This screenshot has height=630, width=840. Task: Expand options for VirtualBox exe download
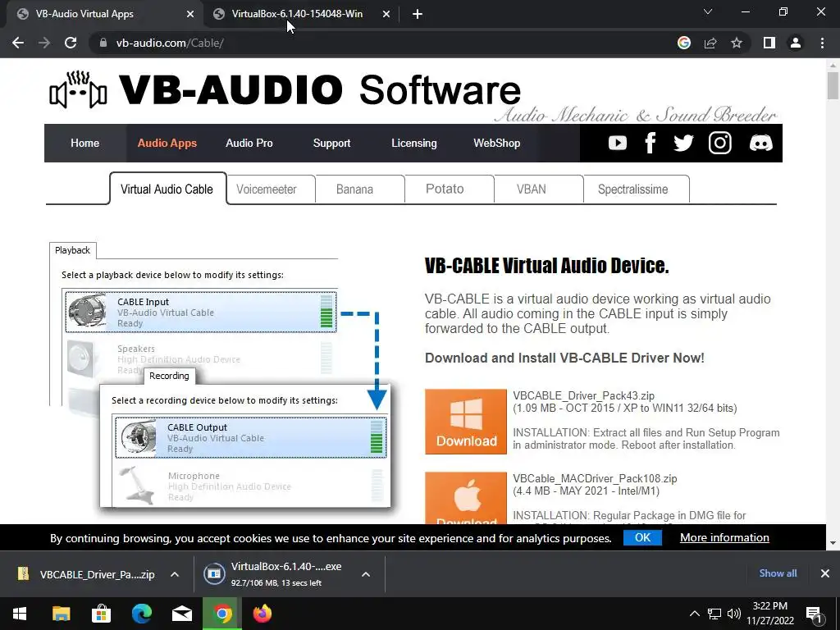click(x=366, y=574)
